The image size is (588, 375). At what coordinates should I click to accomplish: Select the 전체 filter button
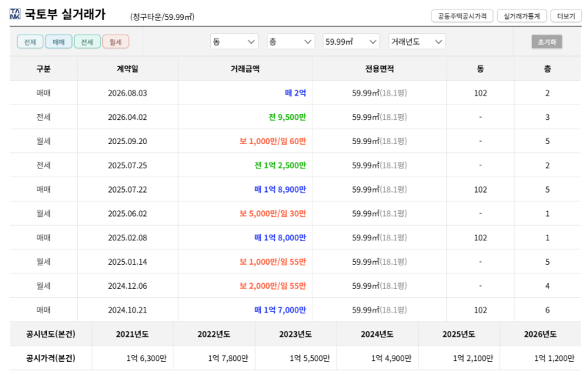(30, 42)
